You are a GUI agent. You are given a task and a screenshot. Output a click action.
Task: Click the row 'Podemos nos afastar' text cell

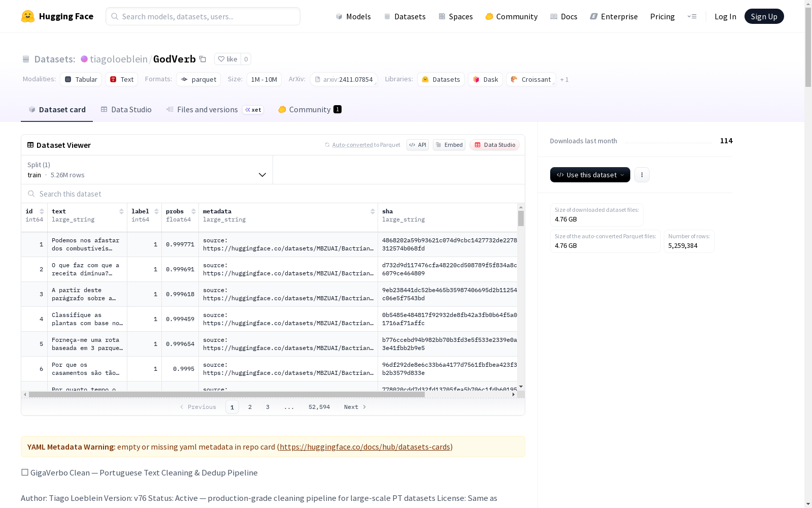click(x=87, y=244)
